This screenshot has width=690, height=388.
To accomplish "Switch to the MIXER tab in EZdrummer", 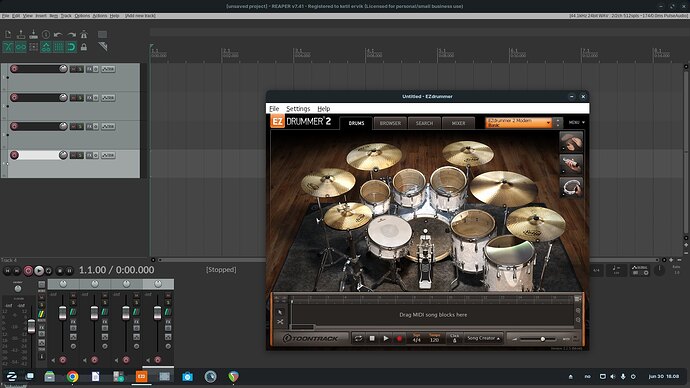I will [x=458, y=123].
